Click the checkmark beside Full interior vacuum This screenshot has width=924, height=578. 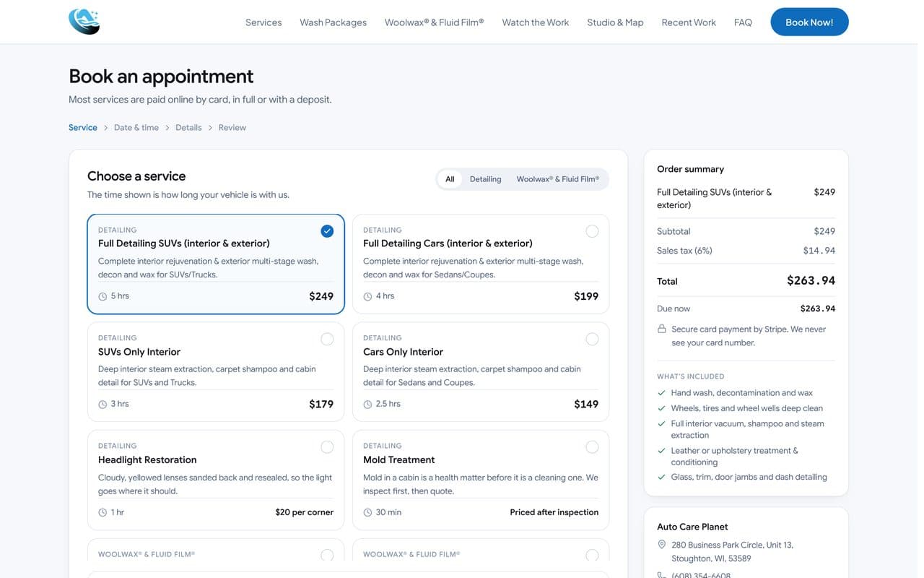click(x=661, y=423)
